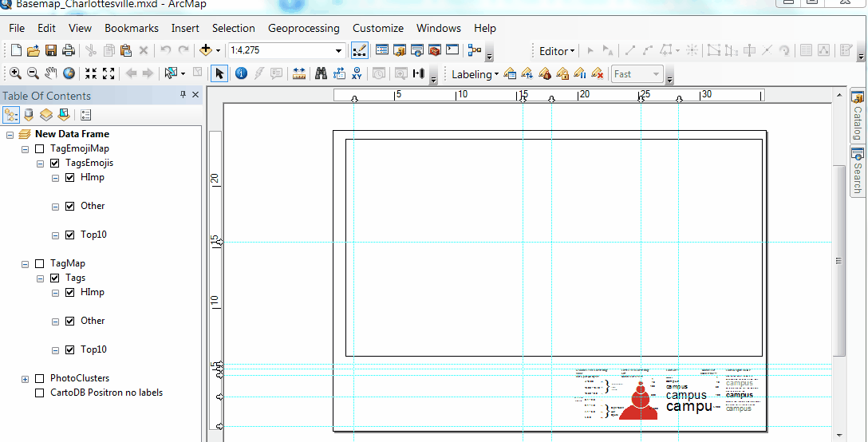Open the Catalog side panel tab
Image resolution: width=868 pixels, height=442 pixels.
tap(858, 116)
